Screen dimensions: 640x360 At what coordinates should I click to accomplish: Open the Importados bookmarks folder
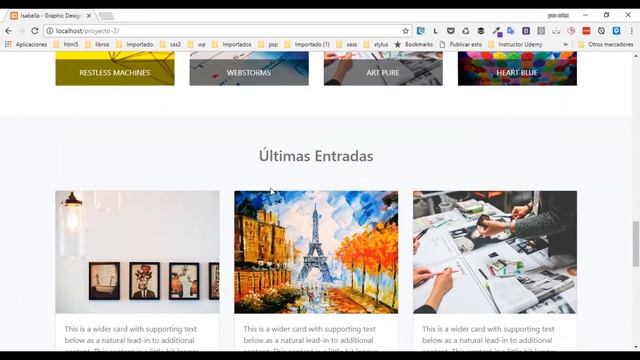[x=232, y=44]
